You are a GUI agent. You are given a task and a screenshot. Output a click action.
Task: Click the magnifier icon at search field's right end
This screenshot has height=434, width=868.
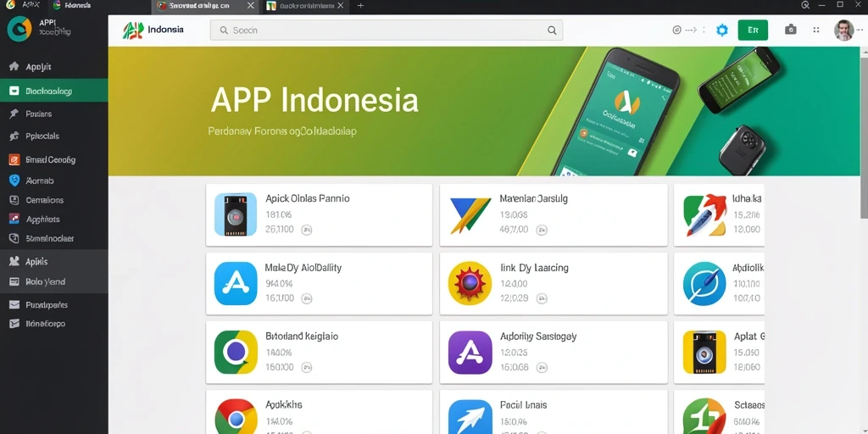[552, 31]
